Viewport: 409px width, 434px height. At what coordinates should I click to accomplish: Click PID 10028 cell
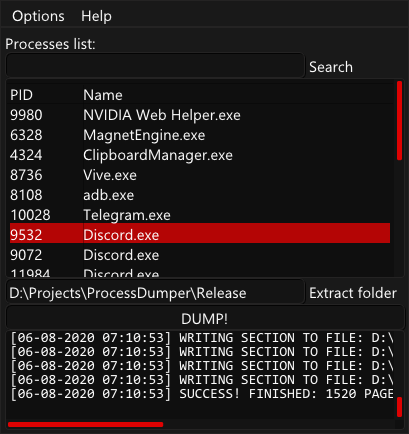point(30,215)
